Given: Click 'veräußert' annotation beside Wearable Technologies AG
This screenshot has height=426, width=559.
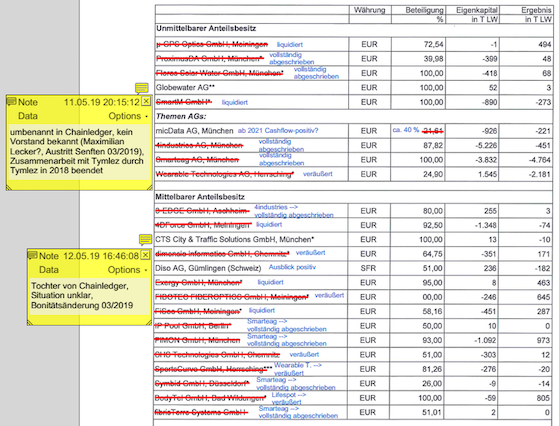Looking at the screenshot, I should click(318, 174).
